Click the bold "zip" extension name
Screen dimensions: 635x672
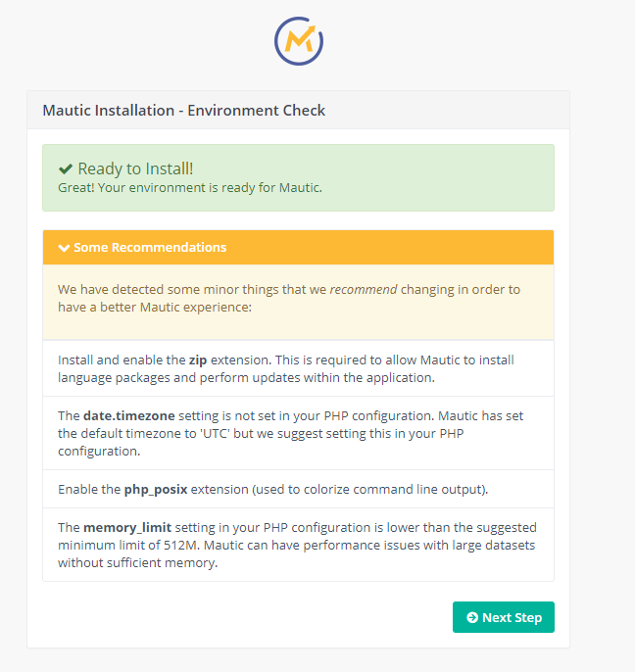[198, 360]
